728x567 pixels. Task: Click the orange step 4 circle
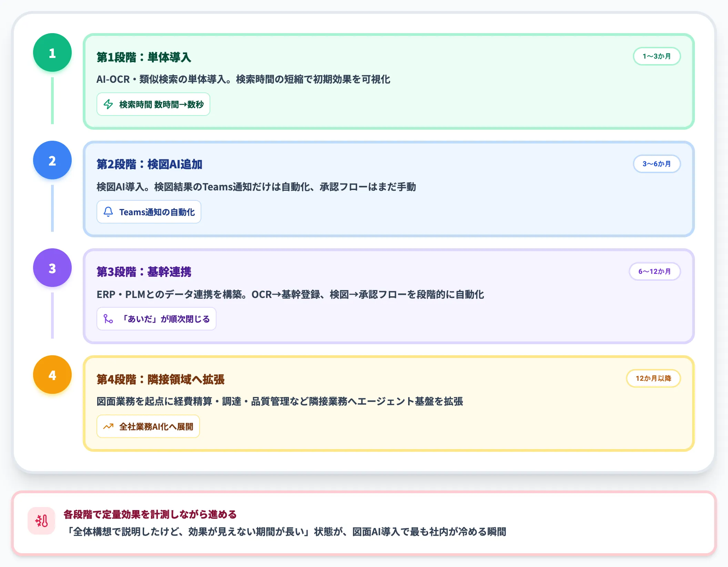(x=52, y=375)
